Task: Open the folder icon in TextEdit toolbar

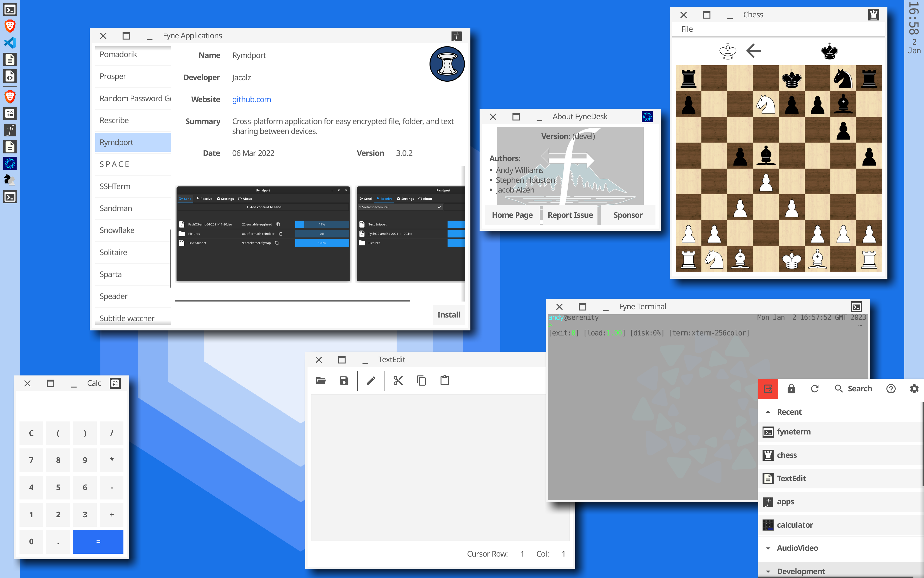Action: coord(321,380)
